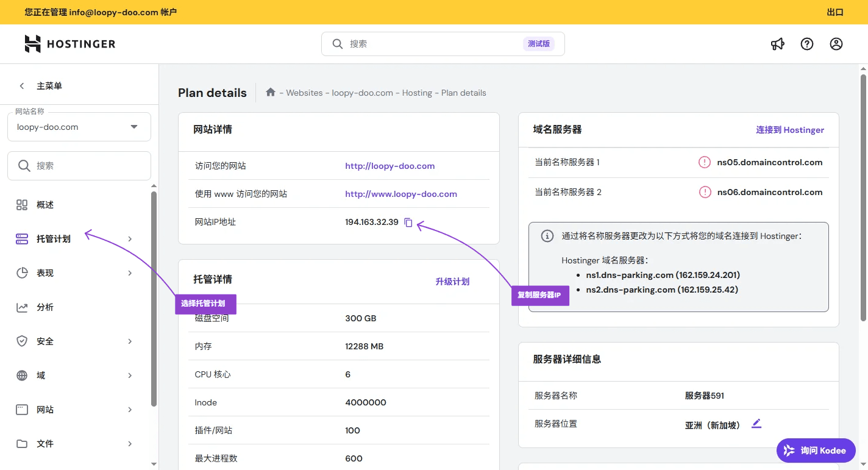Click the edit pencil next to server location

(756, 424)
